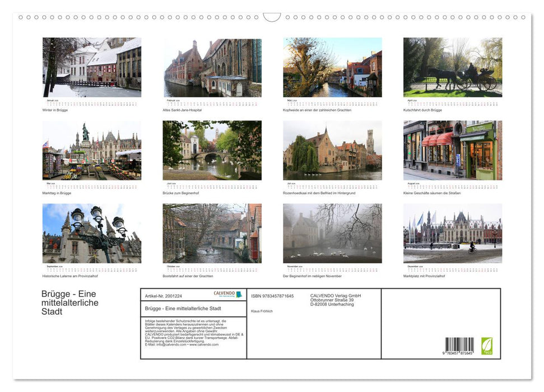
Task: Click the ISBN number 9783457871645
Action: 273,296
